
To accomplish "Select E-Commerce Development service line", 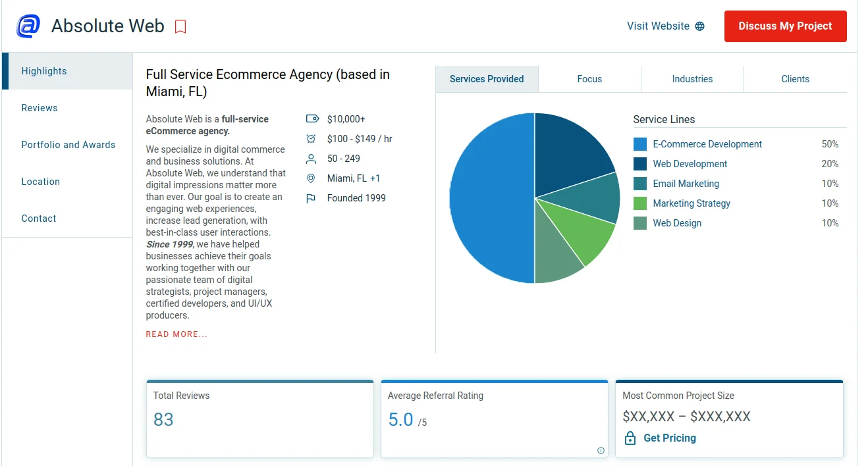I will pos(707,144).
